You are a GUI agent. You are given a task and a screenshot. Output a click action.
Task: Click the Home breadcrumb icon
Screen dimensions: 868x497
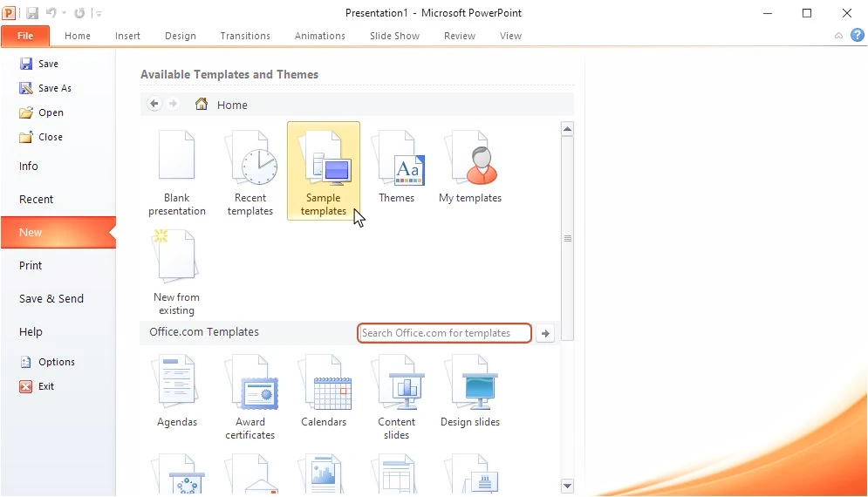202,104
